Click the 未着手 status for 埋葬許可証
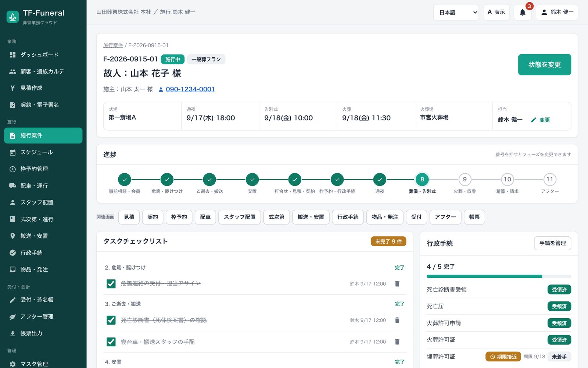 [559, 357]
